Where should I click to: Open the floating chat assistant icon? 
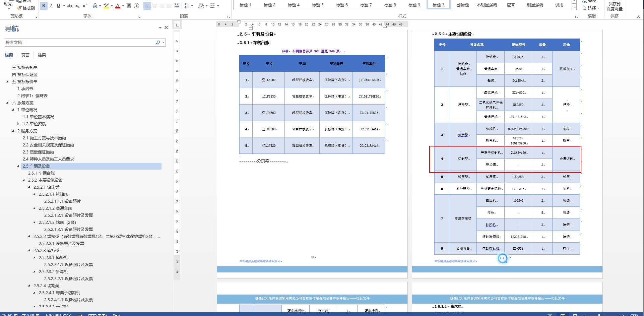503,258
